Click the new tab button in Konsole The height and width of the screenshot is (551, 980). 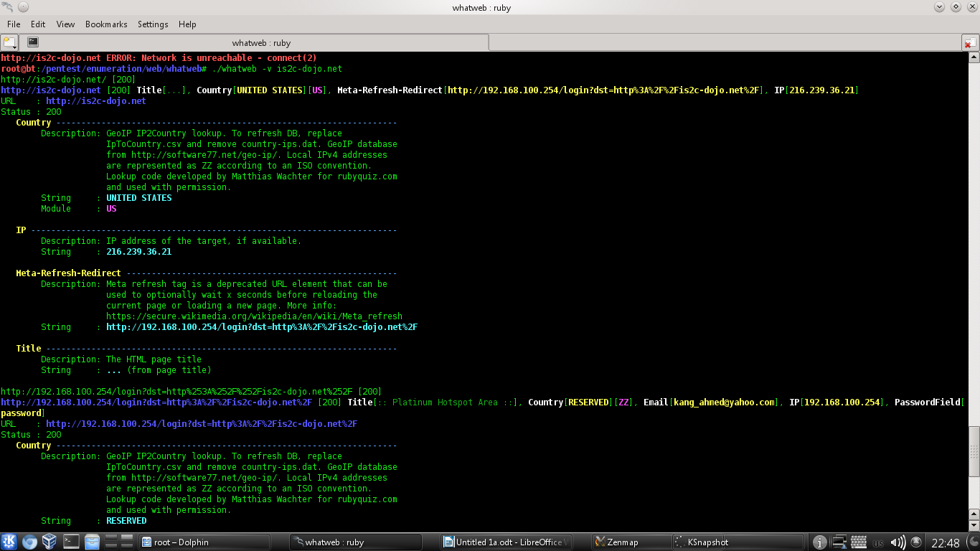click(x=9, y=42)
